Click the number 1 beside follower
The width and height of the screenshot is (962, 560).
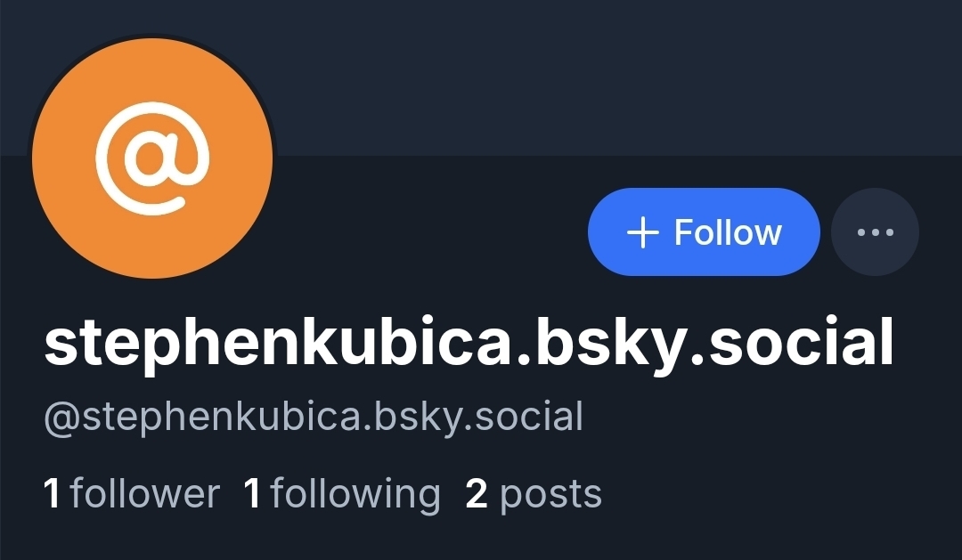[53, 493]
